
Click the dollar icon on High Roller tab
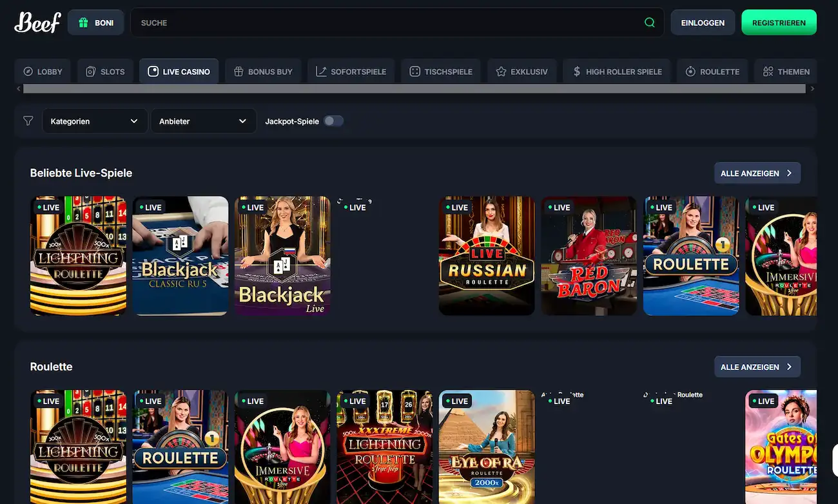(x=576, y=72)
